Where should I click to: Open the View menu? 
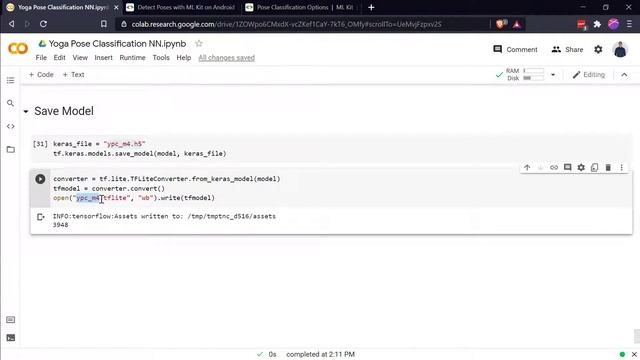pos(80,58)
